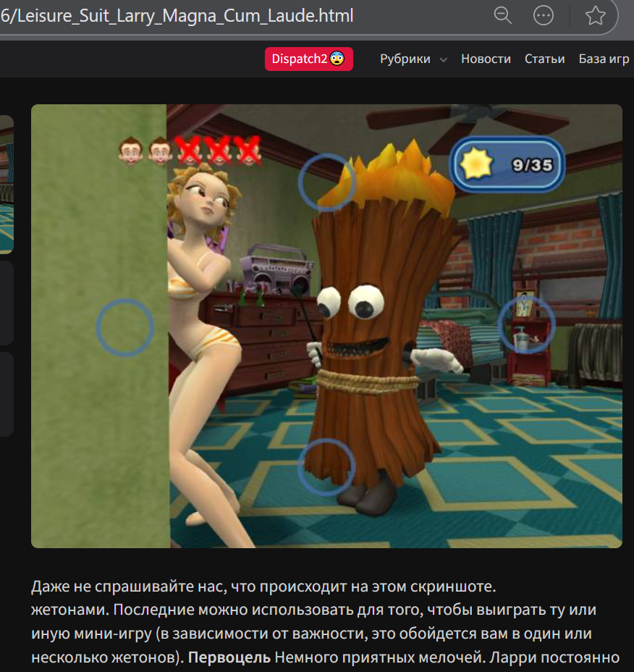The image size is (634, 672).
Task: Click the partial thumbnail left of screenshot
Action: click(7, 184)
